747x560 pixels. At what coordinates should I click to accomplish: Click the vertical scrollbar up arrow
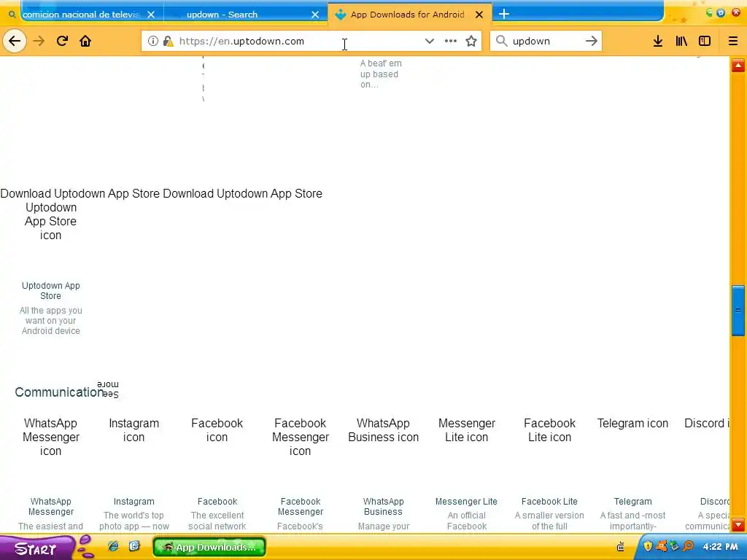point(738,65)
